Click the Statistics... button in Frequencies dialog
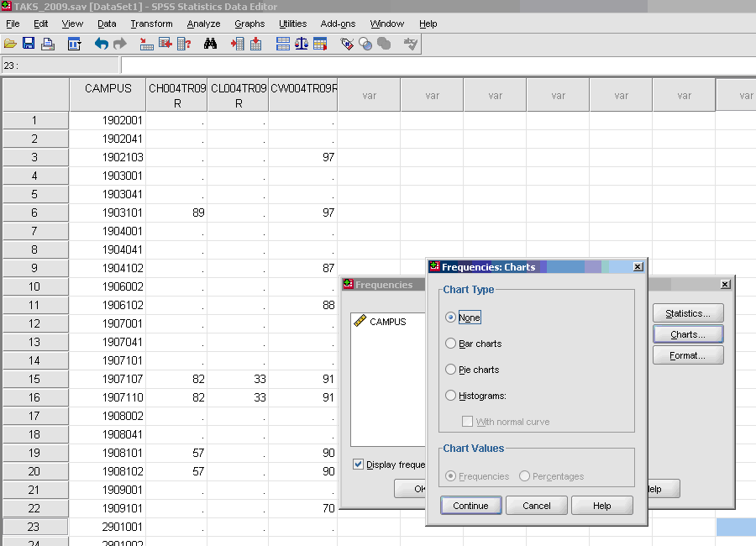The image size is (756, 546). (688, 313)
